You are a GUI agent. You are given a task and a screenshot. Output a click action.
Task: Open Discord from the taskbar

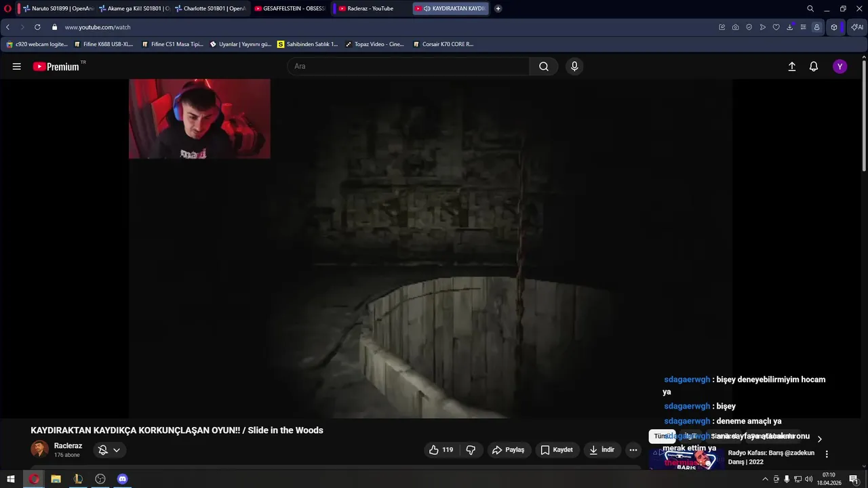tap(122, 479)
